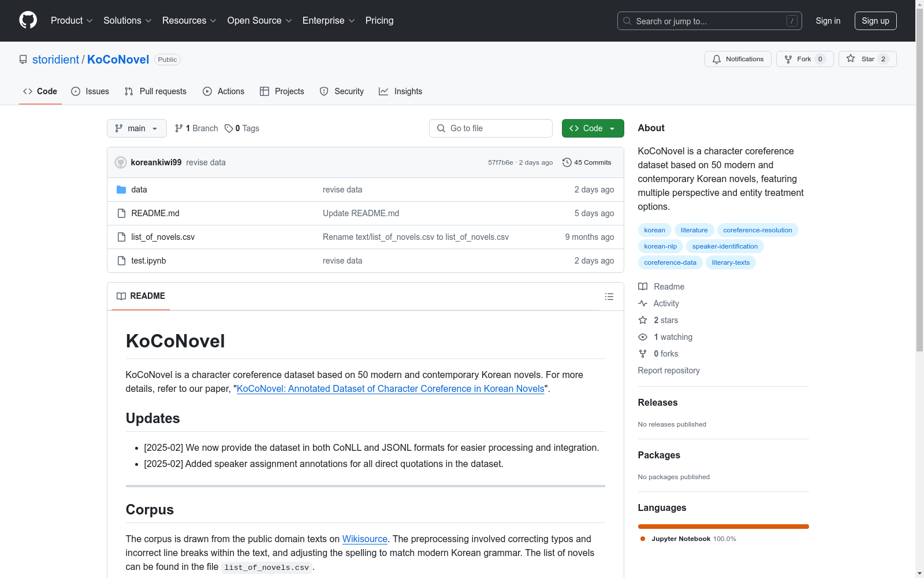Screen dimensions: 924x578
Task: Expand the green Code dropdown button
Action: click(x=593, y=128)
